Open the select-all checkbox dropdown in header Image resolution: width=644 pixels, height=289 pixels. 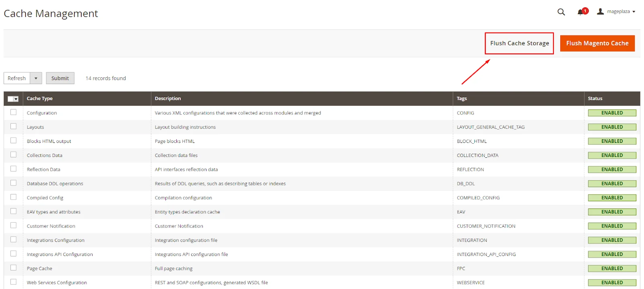16,99
